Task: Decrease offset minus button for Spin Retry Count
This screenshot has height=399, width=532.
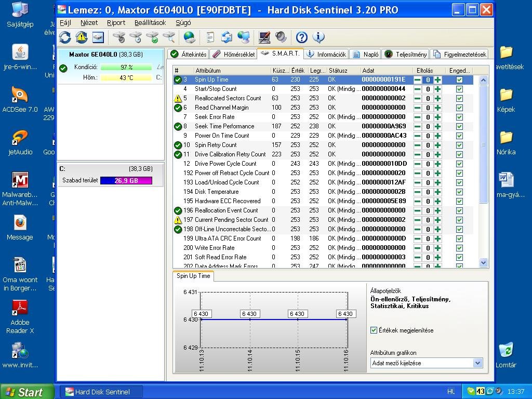Action: point(417,145)
